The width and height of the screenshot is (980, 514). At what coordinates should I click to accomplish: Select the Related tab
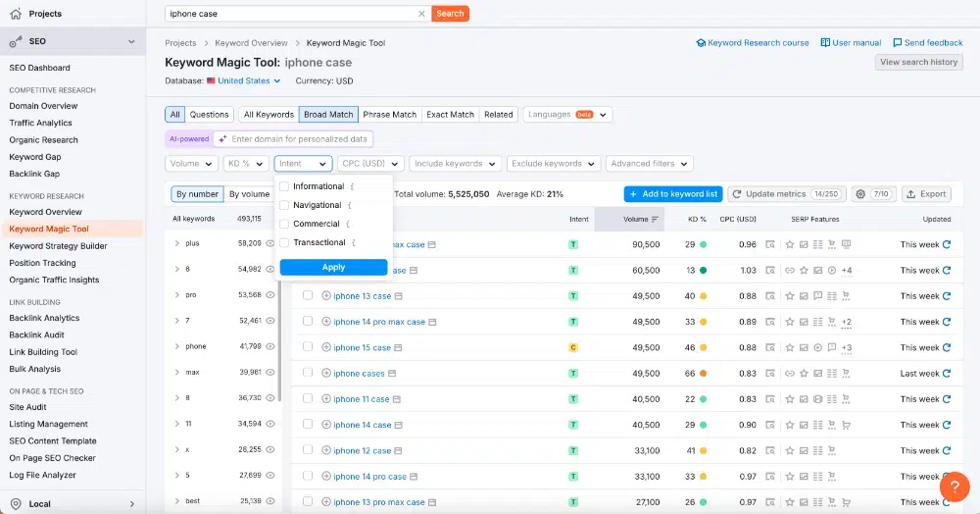[x=498, y=115]
